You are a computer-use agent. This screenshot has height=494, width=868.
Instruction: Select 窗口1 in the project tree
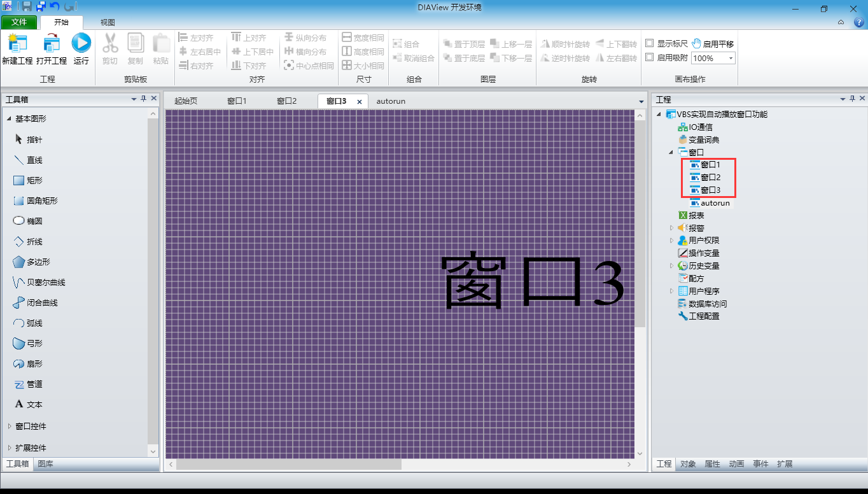(x=705, y=165)
